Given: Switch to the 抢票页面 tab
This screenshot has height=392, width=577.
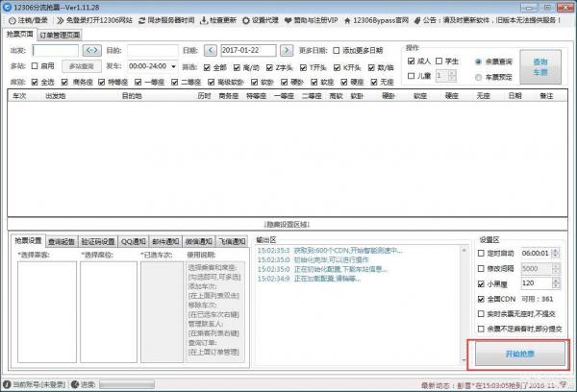Looking at the screenshot, I should click(x=20, y=34).
